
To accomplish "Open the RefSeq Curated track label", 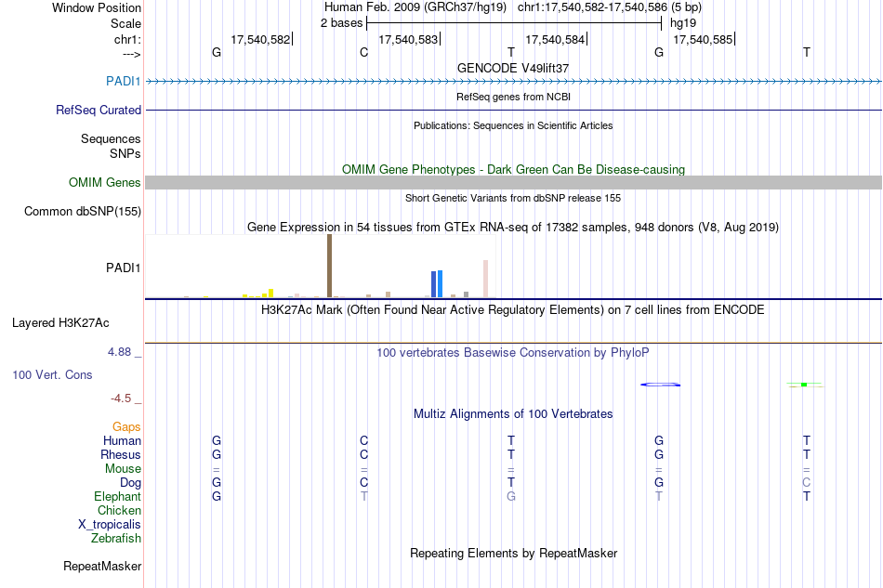I will [x=99, y=110].
